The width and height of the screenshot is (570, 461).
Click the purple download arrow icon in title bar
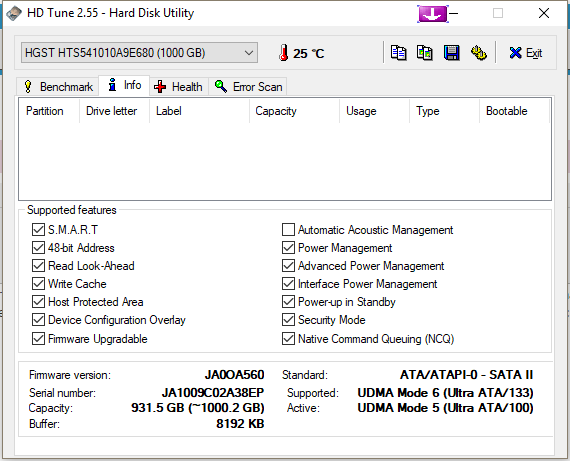pos(433,14)
